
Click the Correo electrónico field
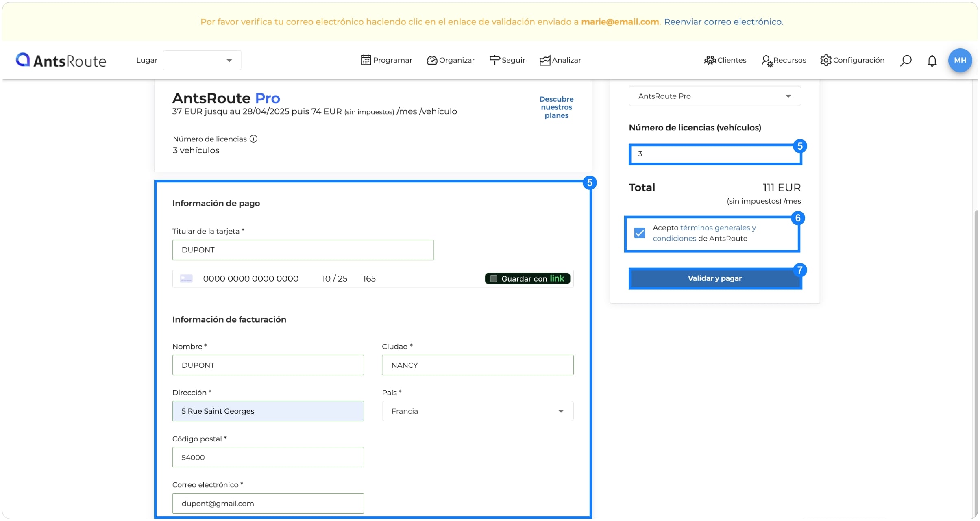[268, 503]
